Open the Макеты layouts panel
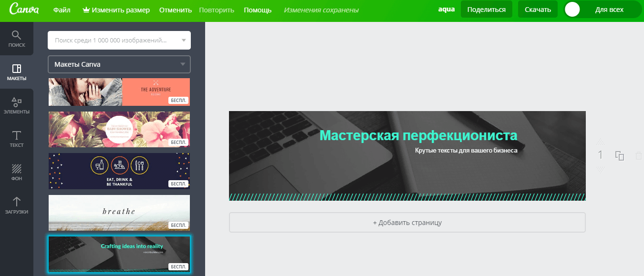This screenshot has width=644, height=276. coord(17,72)
